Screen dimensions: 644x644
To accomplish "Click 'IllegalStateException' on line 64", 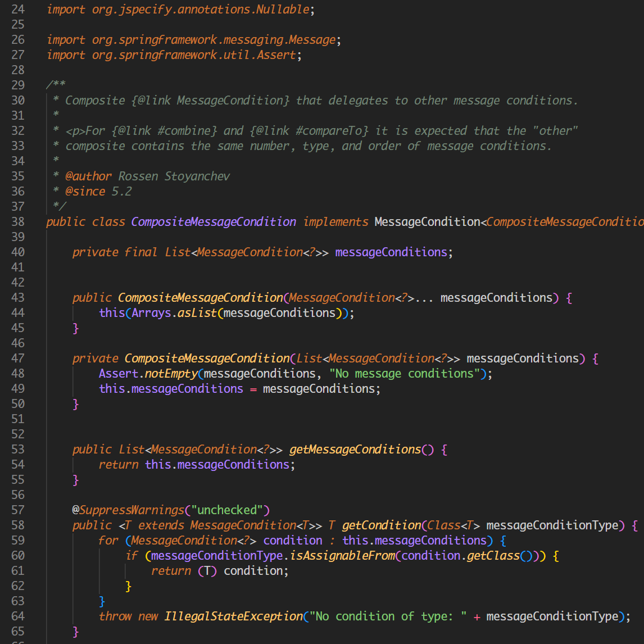I will coord(233,616).
